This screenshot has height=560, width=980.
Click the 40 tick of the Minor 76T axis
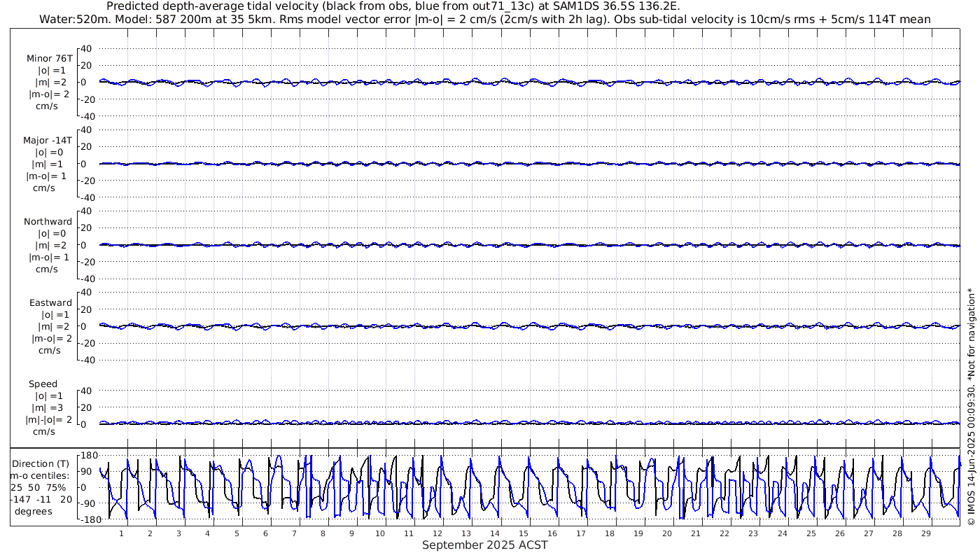tap(87, 48)
